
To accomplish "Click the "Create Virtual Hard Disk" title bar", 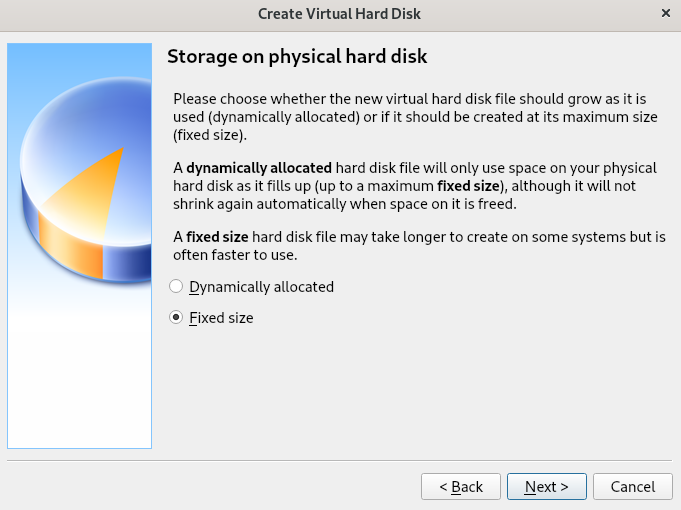I will coord(339,14).
